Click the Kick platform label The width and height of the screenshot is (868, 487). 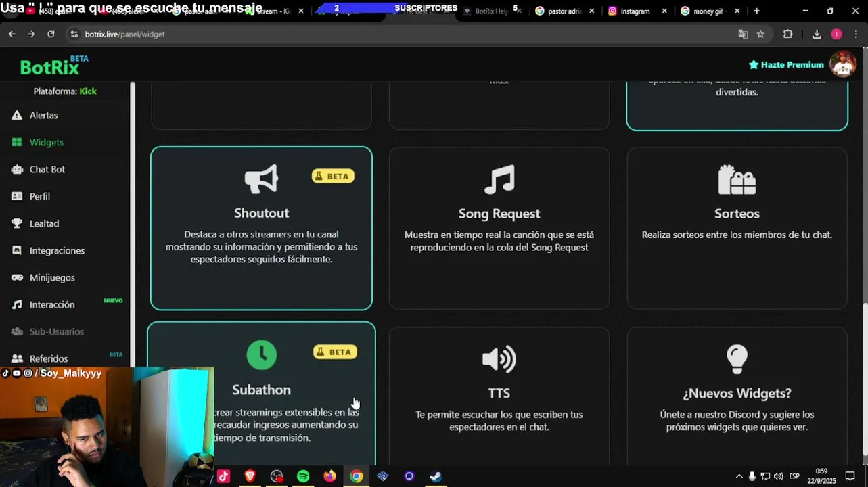click(x=88, y=91)
